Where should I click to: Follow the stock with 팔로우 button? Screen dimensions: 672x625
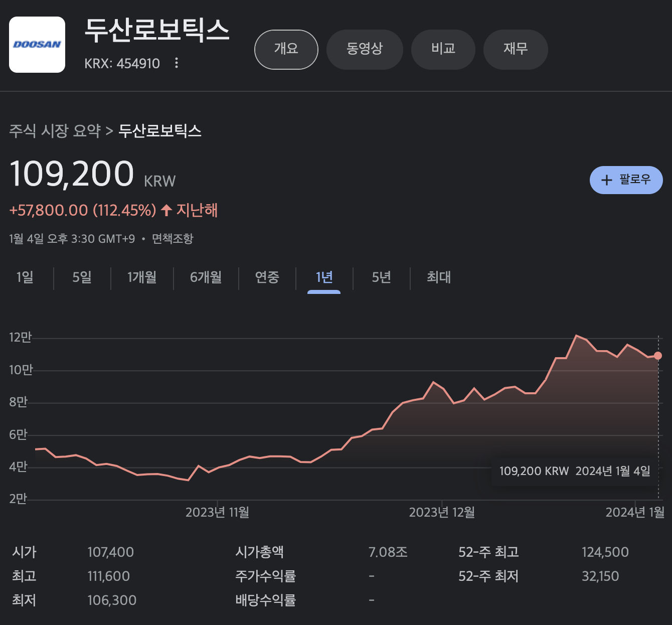coord(626,180)
